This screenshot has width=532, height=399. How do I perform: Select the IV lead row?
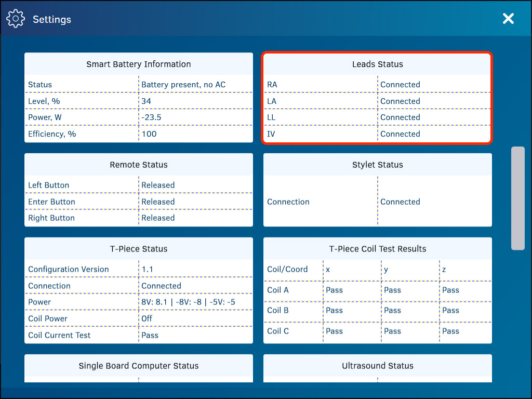[378, 134]
